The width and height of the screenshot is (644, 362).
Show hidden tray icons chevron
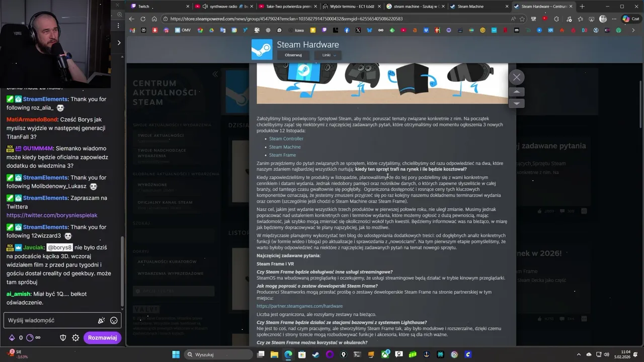pos(579,354)
